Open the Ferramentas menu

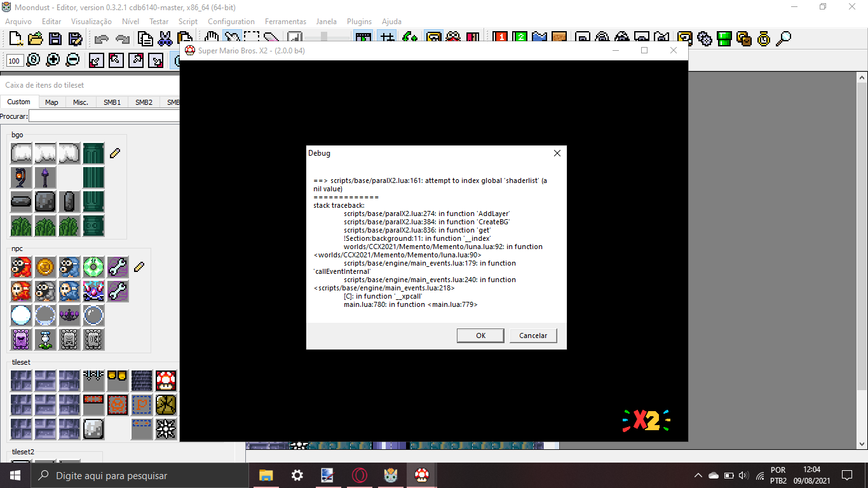285,21
